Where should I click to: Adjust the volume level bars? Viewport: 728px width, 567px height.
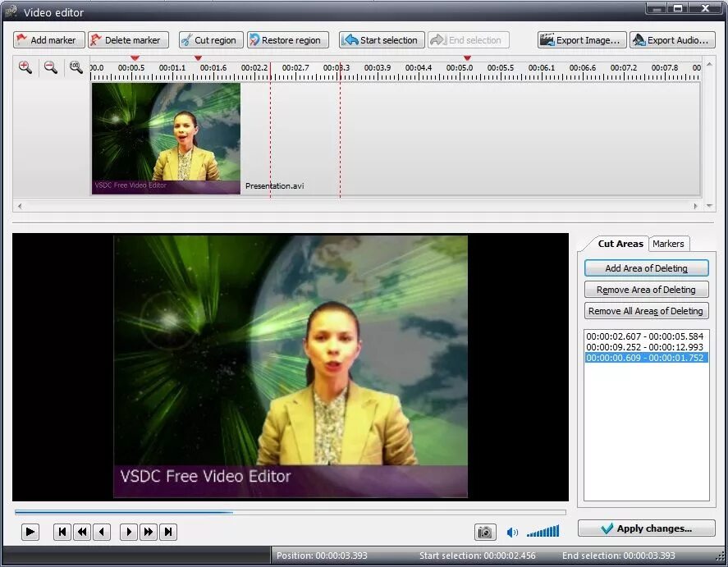[543, 532]
